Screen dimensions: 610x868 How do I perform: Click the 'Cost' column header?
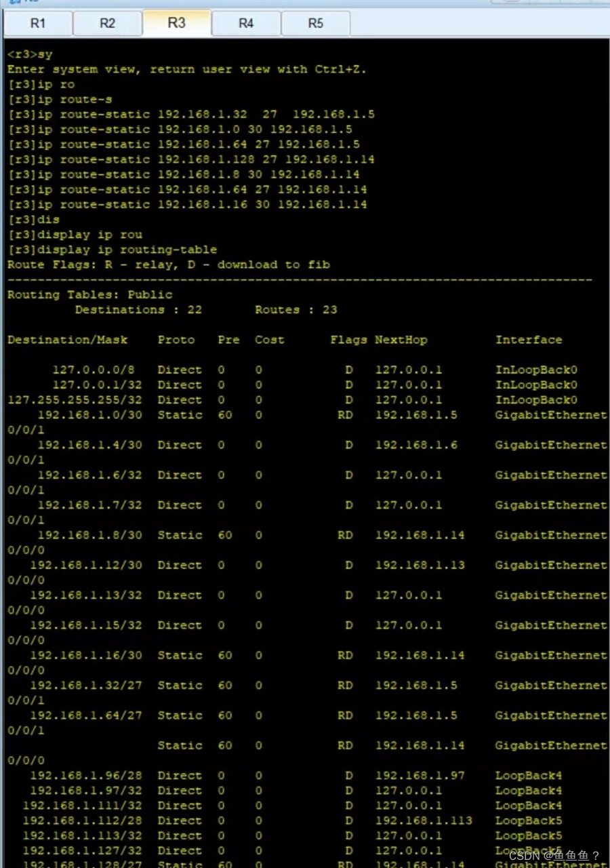(270, 340)
